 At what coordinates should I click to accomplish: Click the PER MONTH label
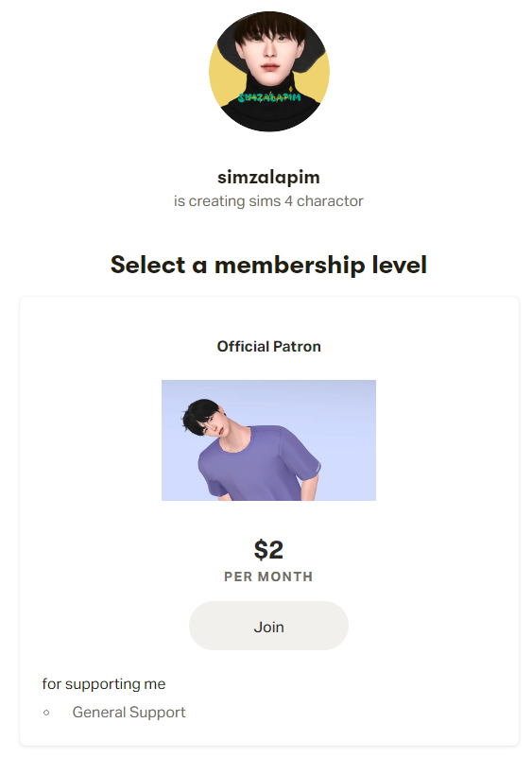pos(268,576)
